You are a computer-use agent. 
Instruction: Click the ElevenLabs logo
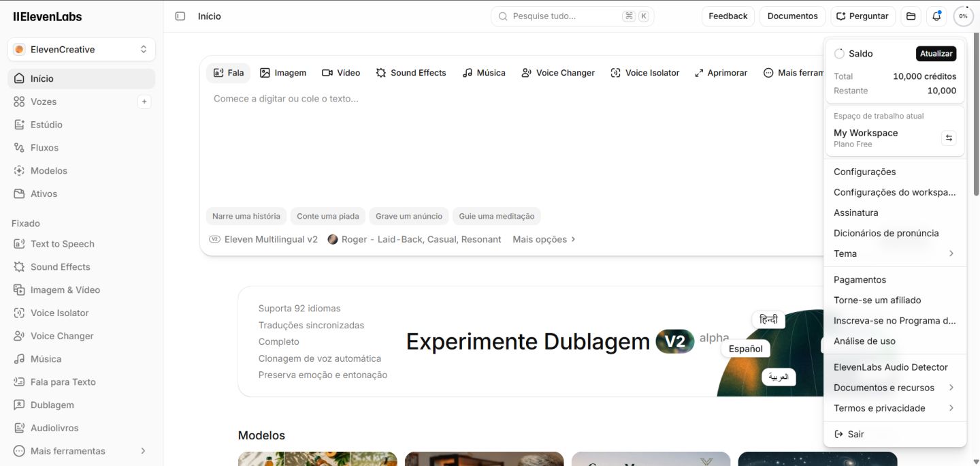[47, 16]
